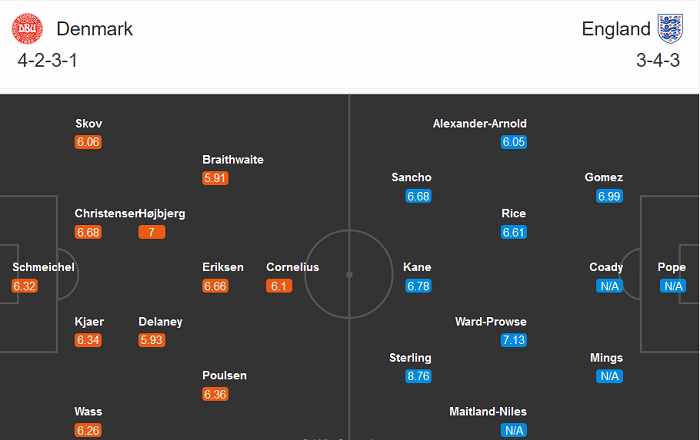The width and height of the screenshot is (700, 440).
Task: Click the England three lions crest
Action: [x=669, y=29]
